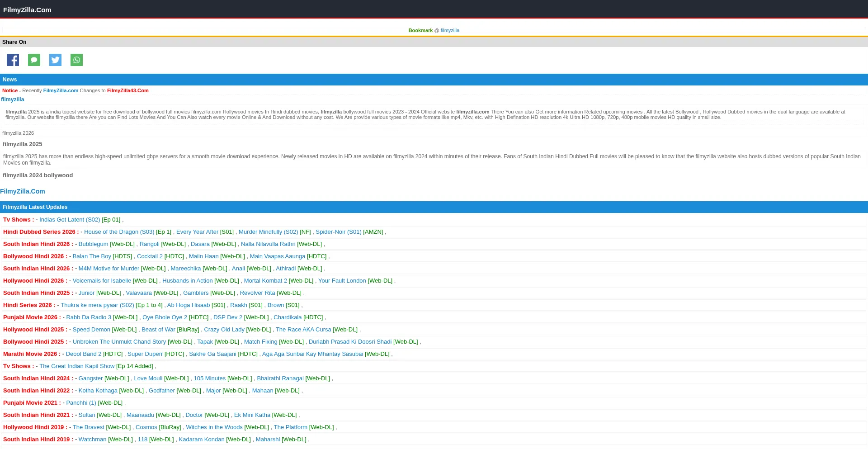The width and height of the screenshot is (868, 449).
Task: Open the Super Duperr link
Action: (x=145, y=354)
